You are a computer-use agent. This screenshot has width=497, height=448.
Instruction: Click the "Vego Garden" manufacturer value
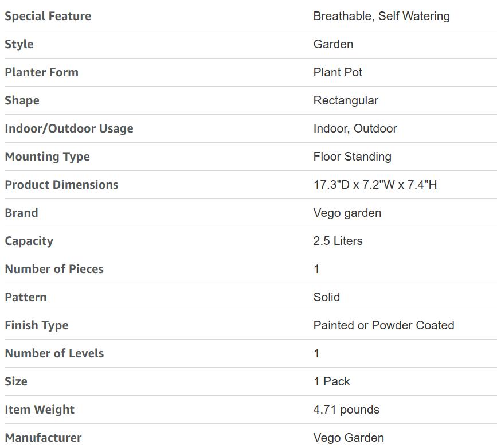349,438
